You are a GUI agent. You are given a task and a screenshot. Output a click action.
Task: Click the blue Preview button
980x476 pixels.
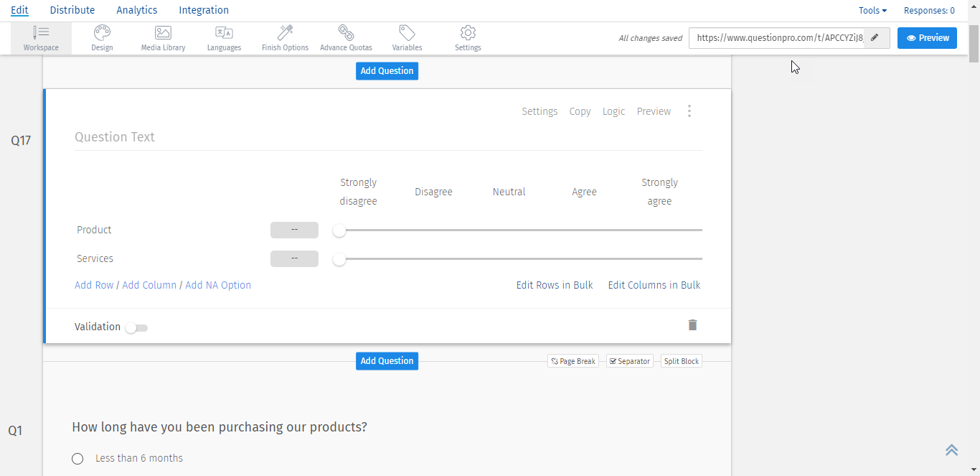tap(927, 38)
